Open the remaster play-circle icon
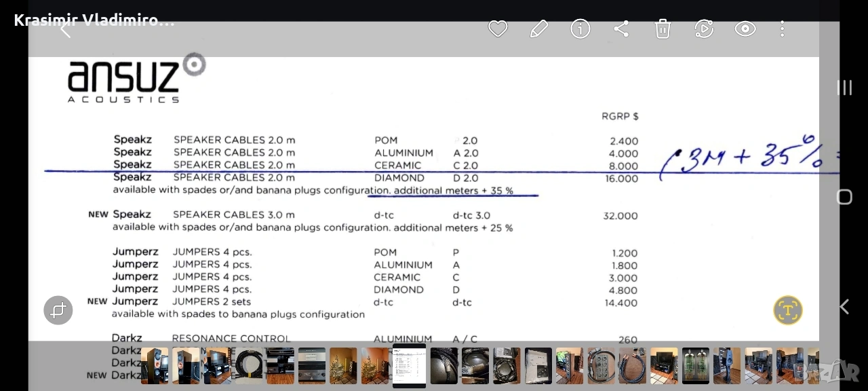Viewport: 868px width, 391px height. (x=704, y=29)
